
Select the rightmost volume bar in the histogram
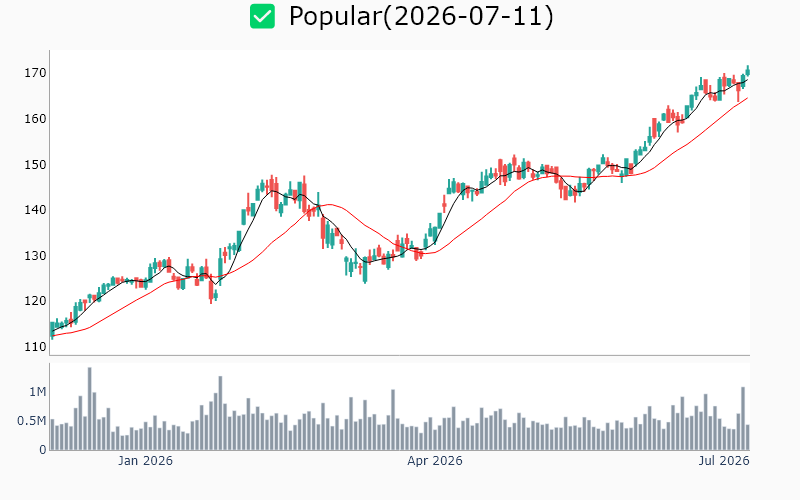tap(748, 437)
